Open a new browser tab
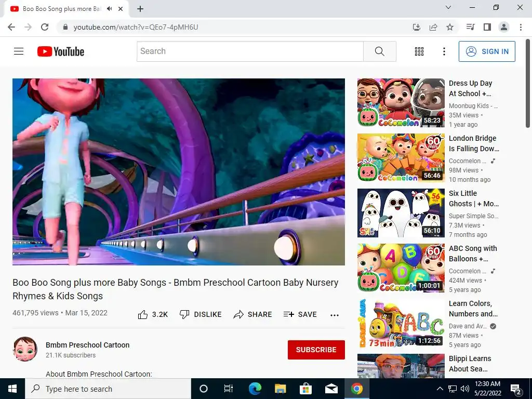 [x=140, y=9]
